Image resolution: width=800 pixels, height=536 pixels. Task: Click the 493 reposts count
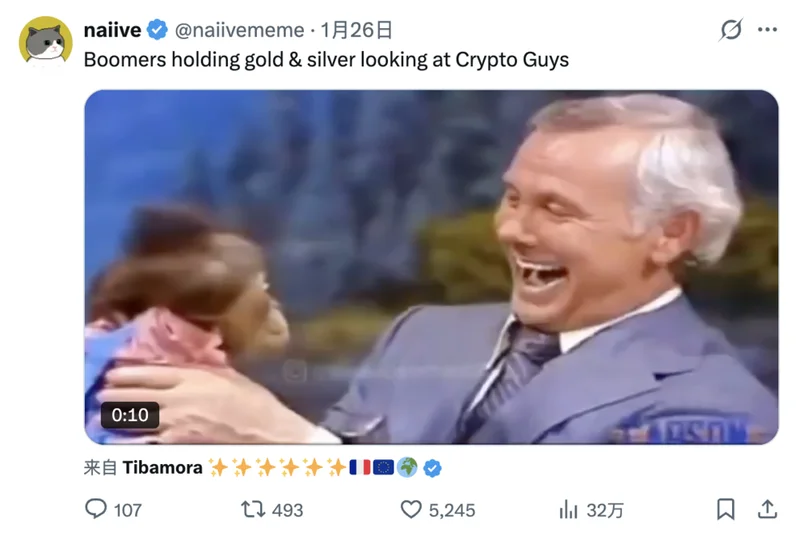287,510
